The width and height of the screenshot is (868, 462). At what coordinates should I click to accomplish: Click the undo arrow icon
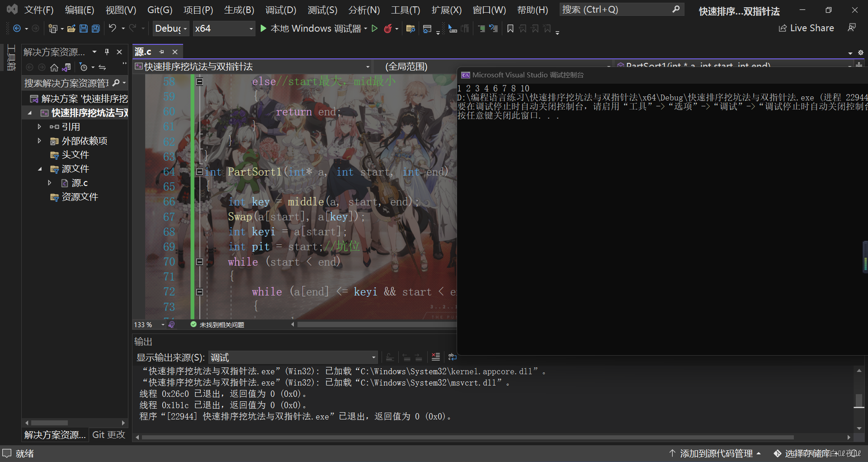tap(113, 28)
